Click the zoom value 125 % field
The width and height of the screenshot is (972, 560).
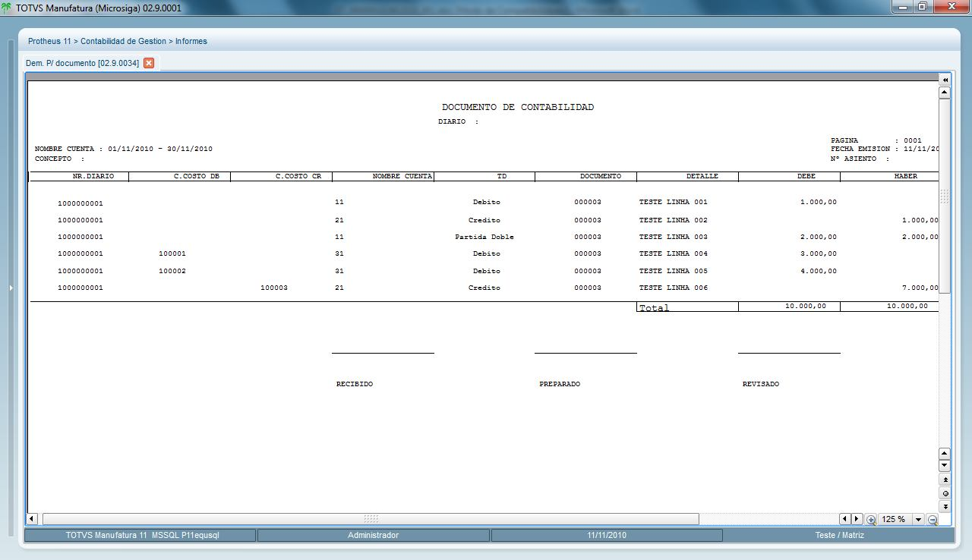coord(895,520)
